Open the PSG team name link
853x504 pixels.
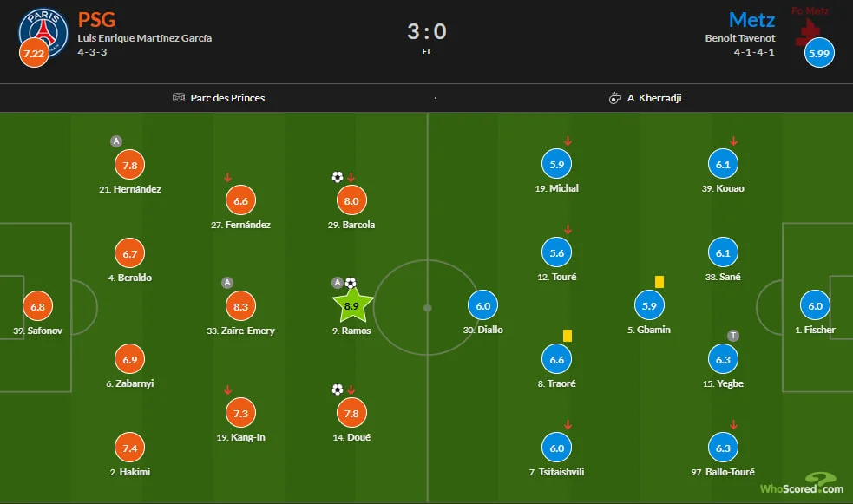point(97,19)
